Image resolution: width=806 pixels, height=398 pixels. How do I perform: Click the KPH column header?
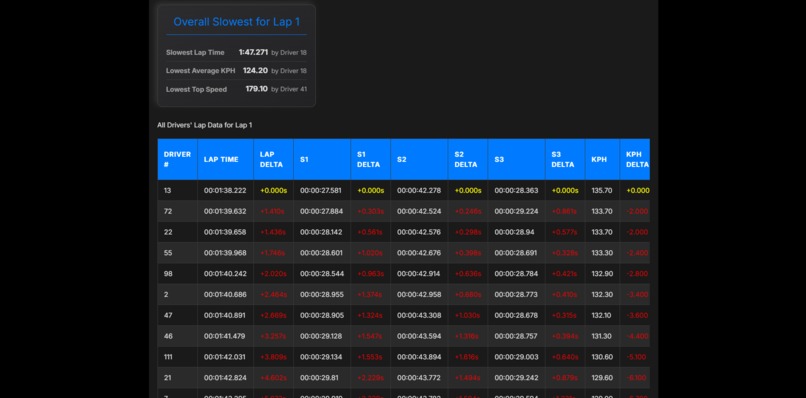[602, 159]
